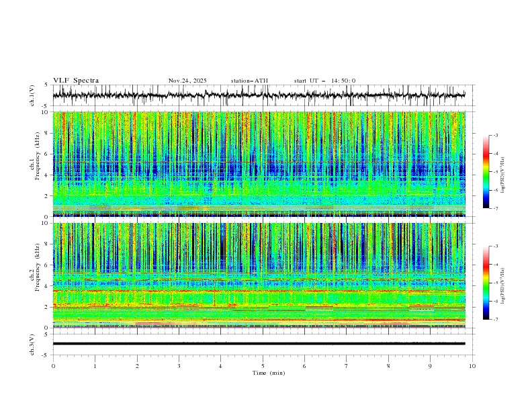
Task: Click the 8 minute tick on time axis
Action: tap(388, 365)
